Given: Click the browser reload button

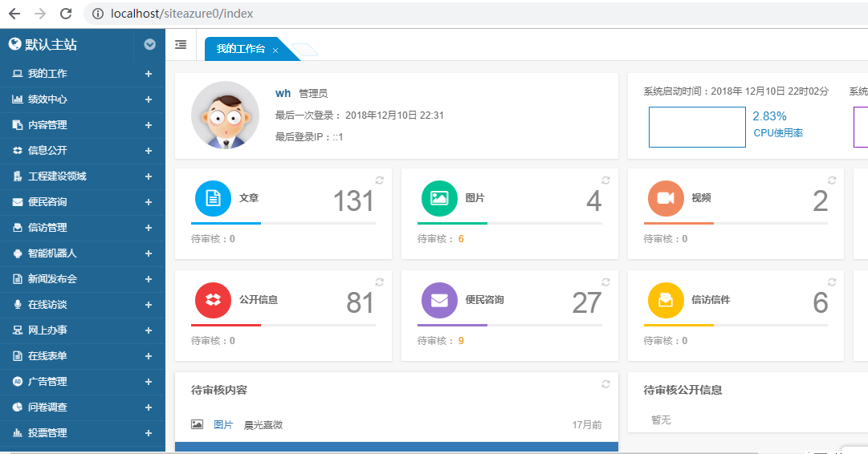Looking at the screenshot, I should point(66,14).
